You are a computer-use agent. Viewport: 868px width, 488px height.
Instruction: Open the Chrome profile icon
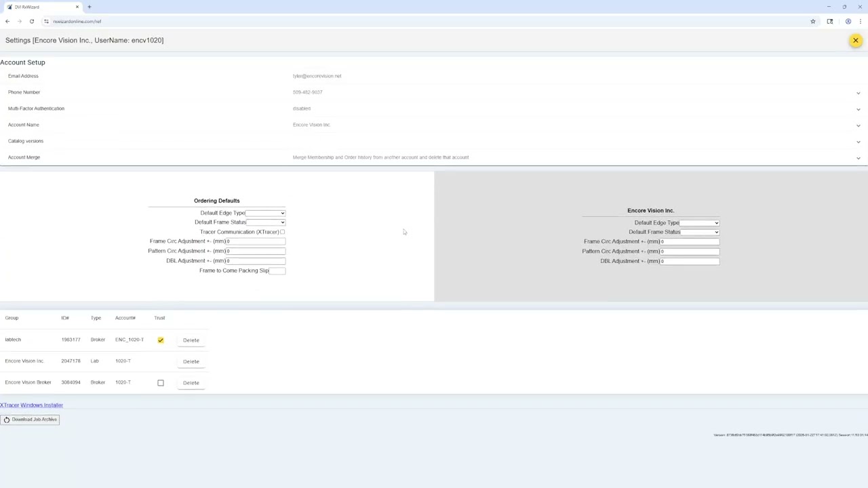tap(848, 21)
